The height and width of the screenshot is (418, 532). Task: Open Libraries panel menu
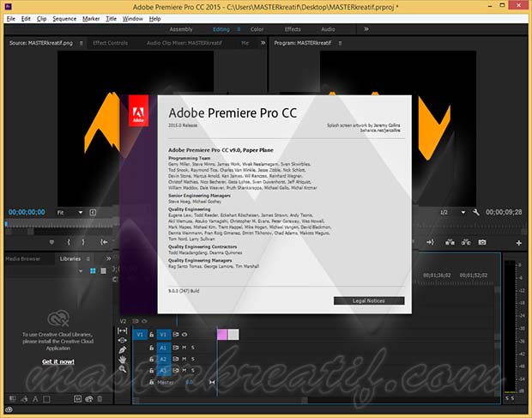point(88,259)
